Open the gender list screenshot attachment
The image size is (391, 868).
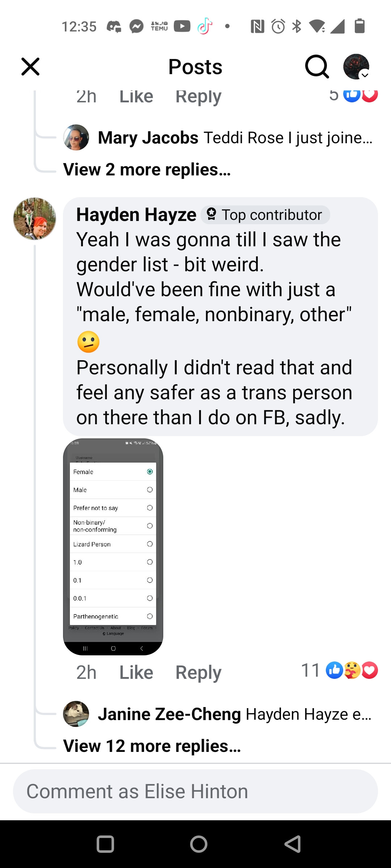click(113, 546)
